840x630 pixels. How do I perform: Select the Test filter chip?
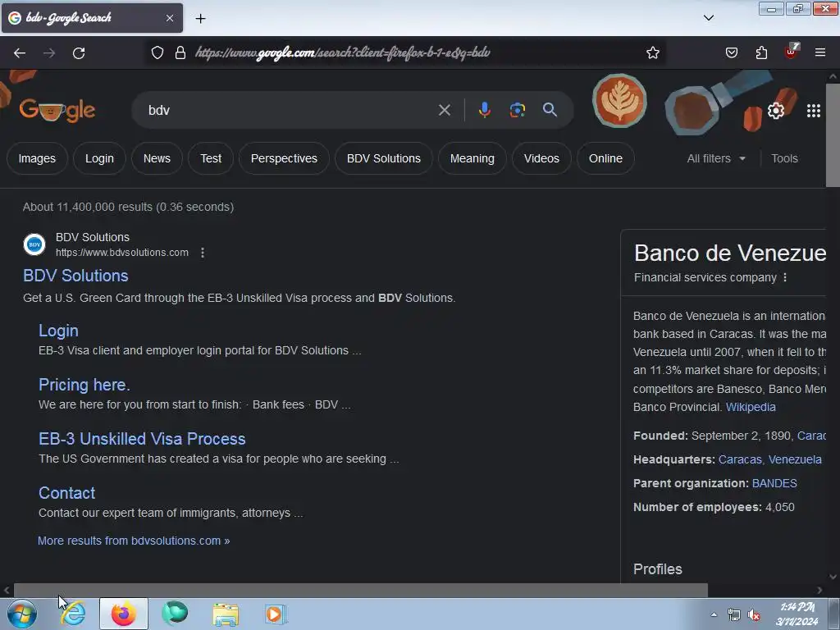tap(211, 158)
